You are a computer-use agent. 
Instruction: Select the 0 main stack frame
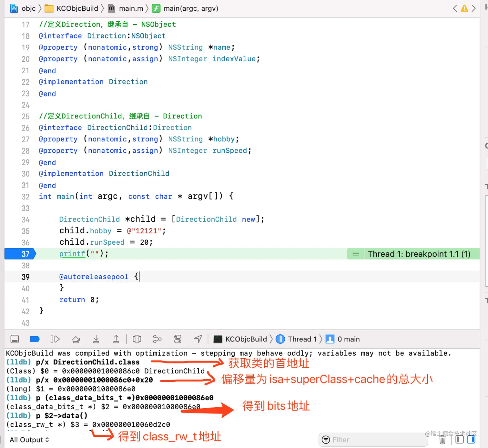pos(343,339)
